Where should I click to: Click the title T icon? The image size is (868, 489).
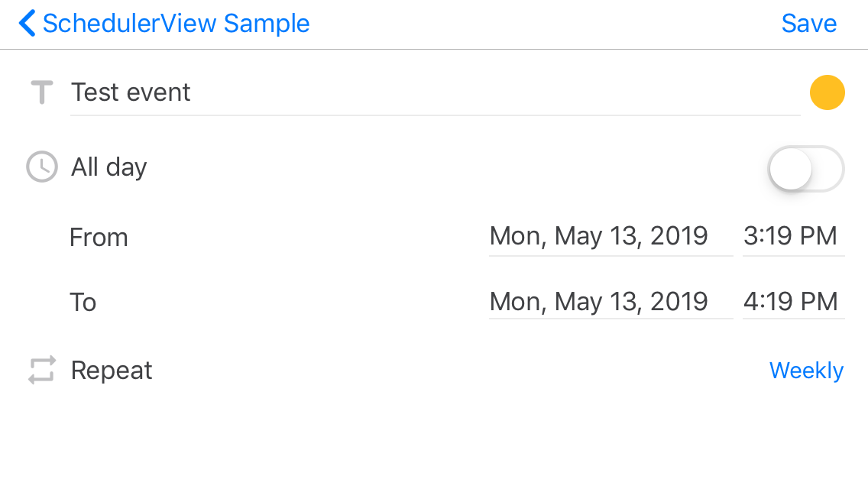pyautogui.click(x=42, y=92)
